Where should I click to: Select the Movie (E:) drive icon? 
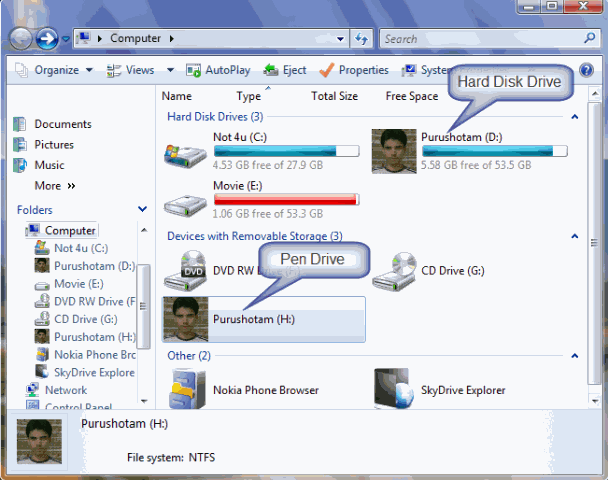click(185, 205)
